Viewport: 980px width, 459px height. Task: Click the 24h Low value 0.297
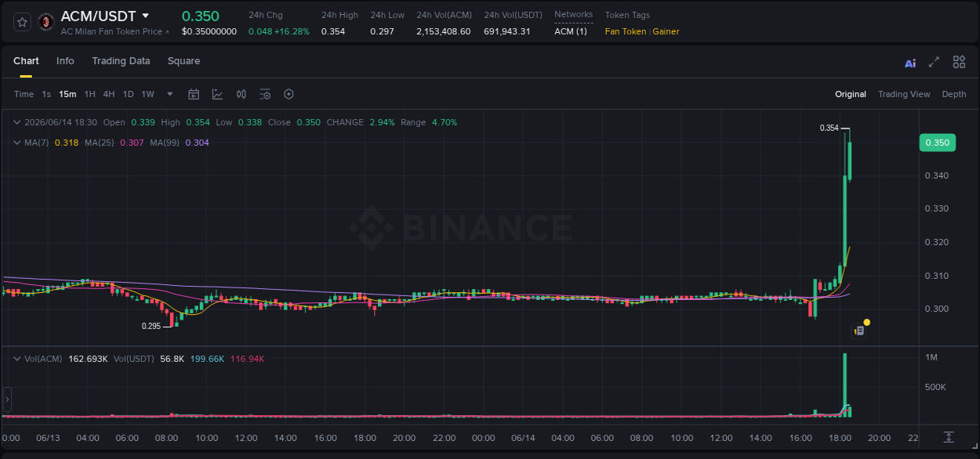click(x=383, y=31)
